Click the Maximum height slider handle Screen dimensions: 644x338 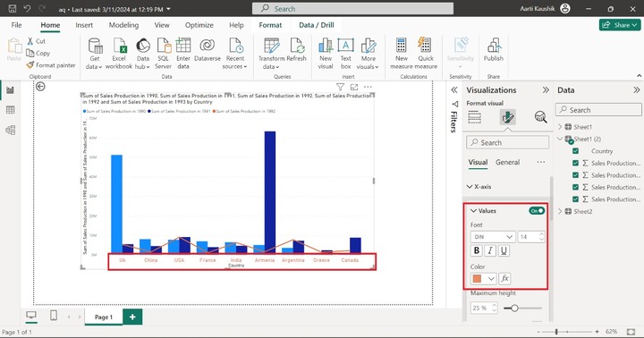pyautogui.click(x=514, y=308)
